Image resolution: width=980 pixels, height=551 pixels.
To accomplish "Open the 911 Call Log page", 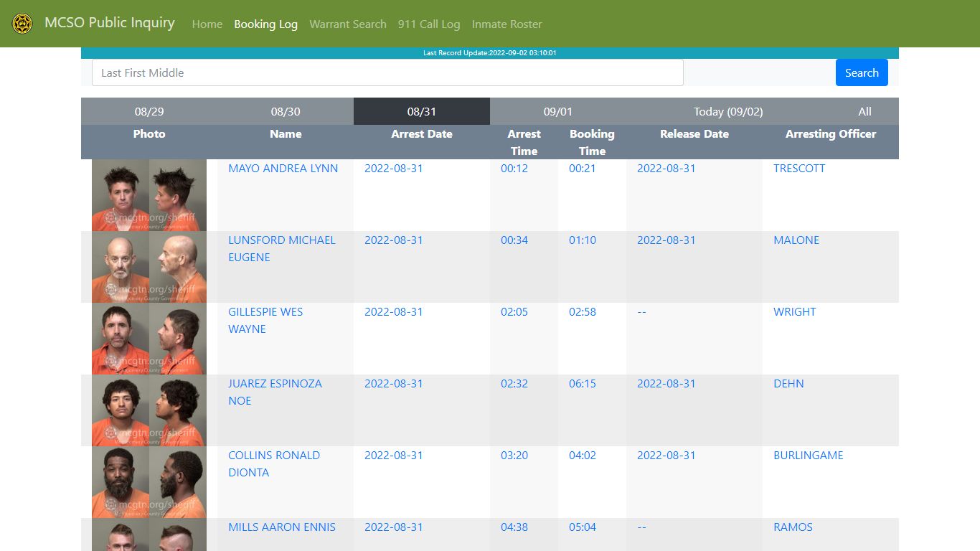I will point(429,24).
